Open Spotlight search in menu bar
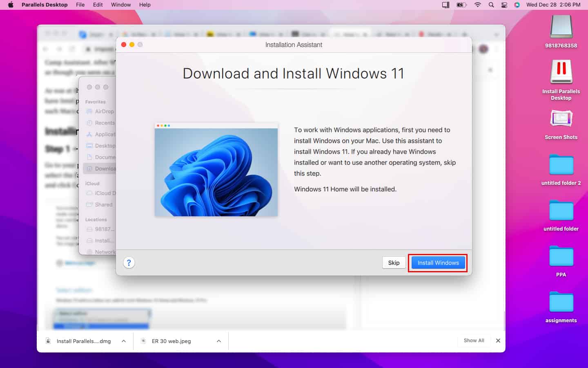Image resolution: width=588 pixels, height=368 pixels. click(491, 4)
